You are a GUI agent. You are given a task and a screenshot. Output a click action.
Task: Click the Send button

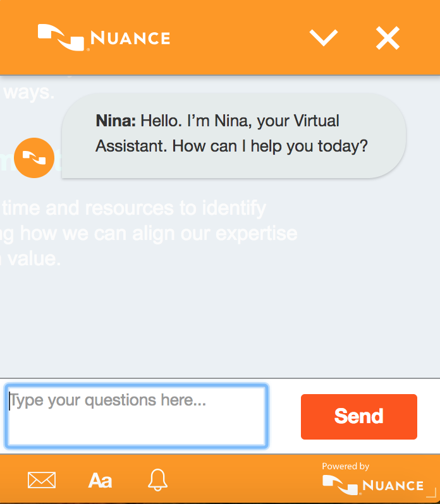point(359,417)
